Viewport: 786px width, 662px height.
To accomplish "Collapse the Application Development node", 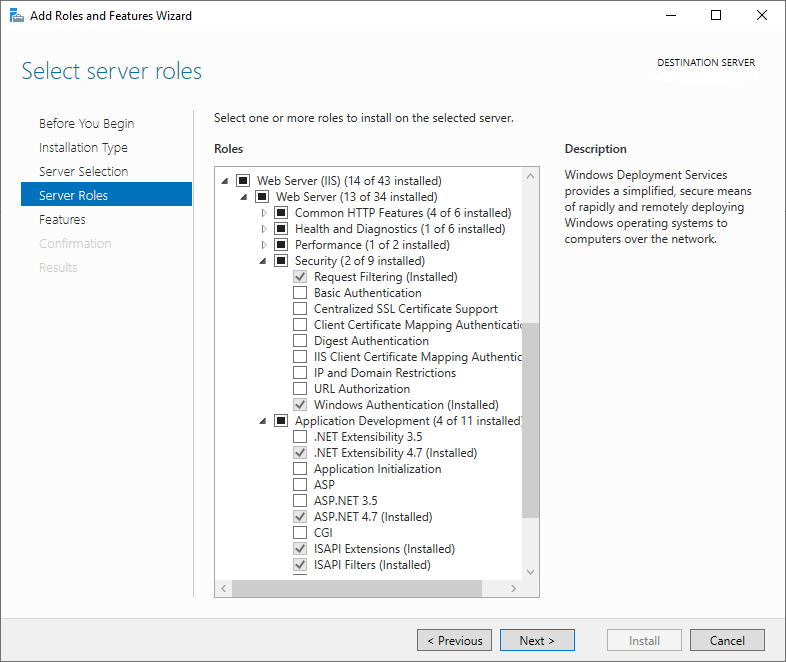I will coord(263,421).
